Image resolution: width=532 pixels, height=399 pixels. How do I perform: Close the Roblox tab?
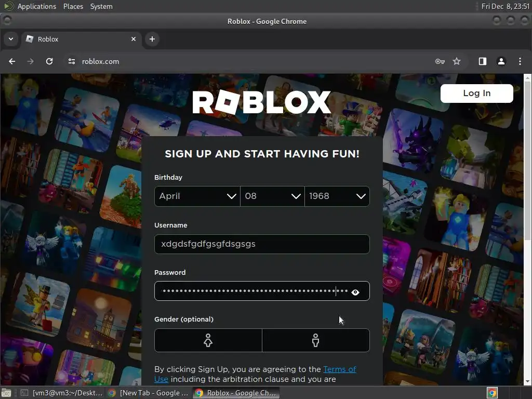134,39
